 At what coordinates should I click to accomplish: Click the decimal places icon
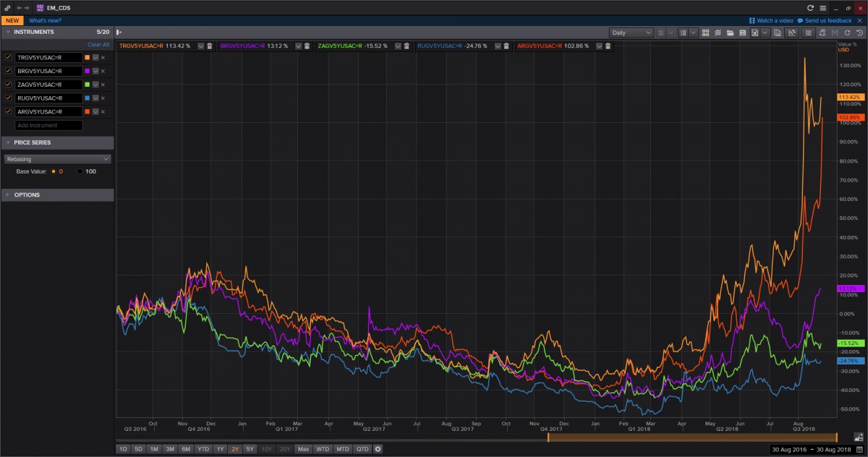(822, 33)
